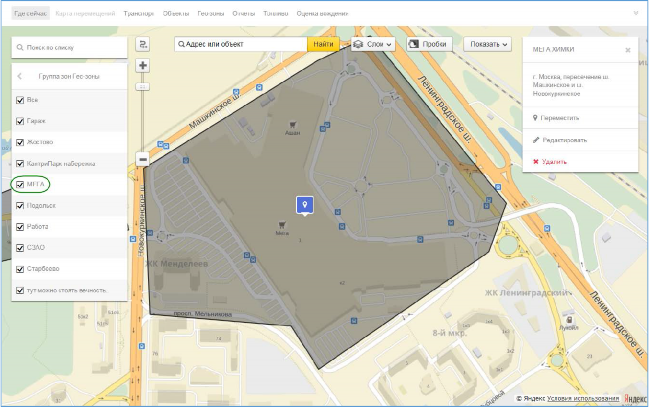
Task: Click Переместить in the zone panel
Action: click(x=560, y=118)
